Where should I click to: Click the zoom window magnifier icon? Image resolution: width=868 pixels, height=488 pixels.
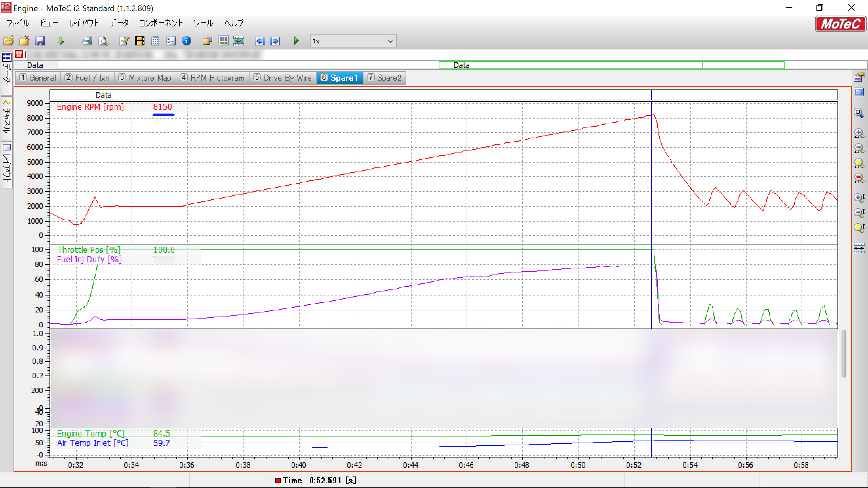(x=859, y=113)
